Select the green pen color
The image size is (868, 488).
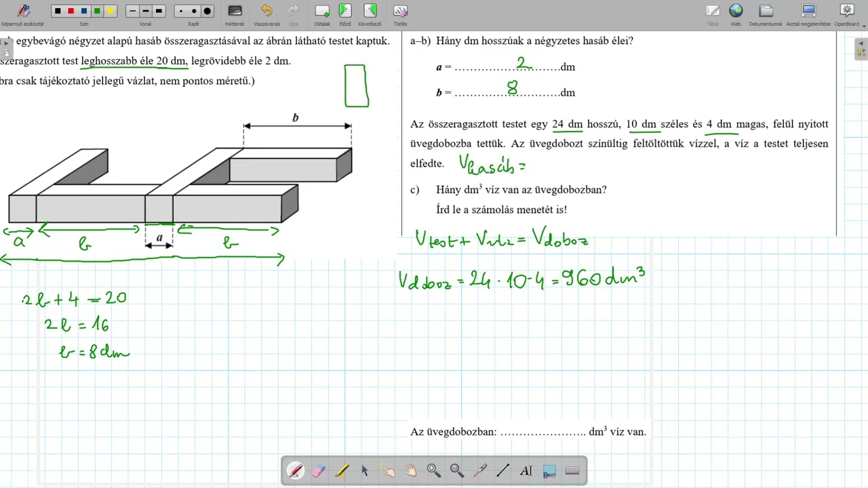[97, 11]
